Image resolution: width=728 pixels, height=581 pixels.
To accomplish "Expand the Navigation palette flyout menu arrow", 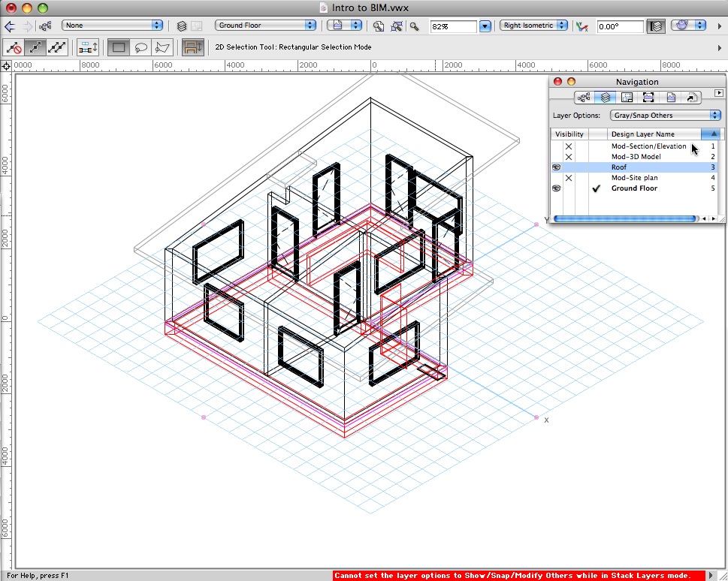I will tap(719, 93).
